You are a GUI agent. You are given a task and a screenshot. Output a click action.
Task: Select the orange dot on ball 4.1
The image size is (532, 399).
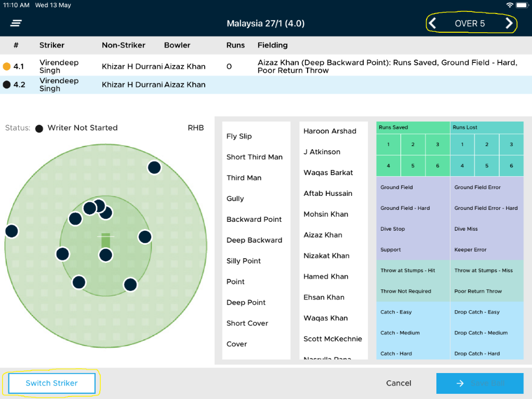(7, 66)
